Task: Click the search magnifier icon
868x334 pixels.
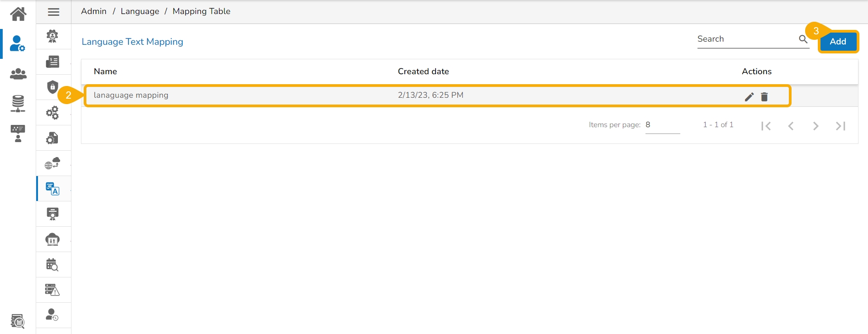Action: click(x=803, y=39)
